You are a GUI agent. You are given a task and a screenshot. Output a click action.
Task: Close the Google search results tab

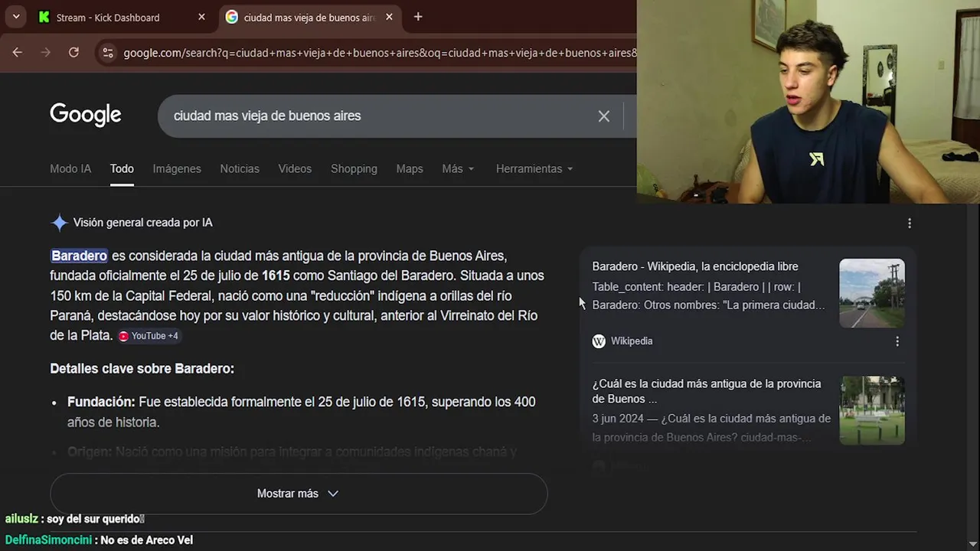tap(389, 17)
